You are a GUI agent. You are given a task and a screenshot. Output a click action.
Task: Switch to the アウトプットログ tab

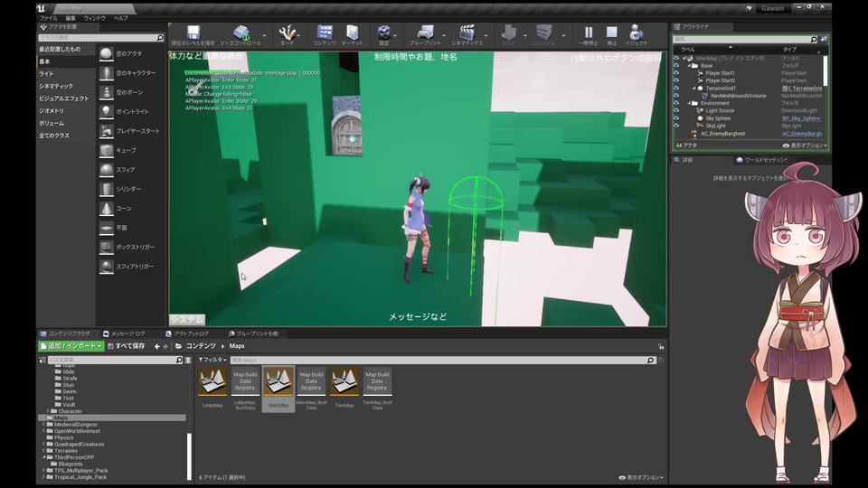190,333
